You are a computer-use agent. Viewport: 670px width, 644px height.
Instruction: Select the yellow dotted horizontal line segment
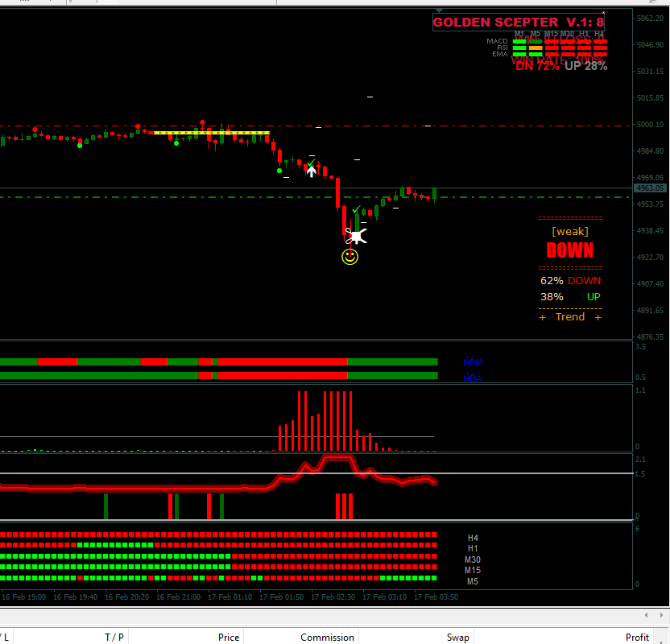point(211,133)
